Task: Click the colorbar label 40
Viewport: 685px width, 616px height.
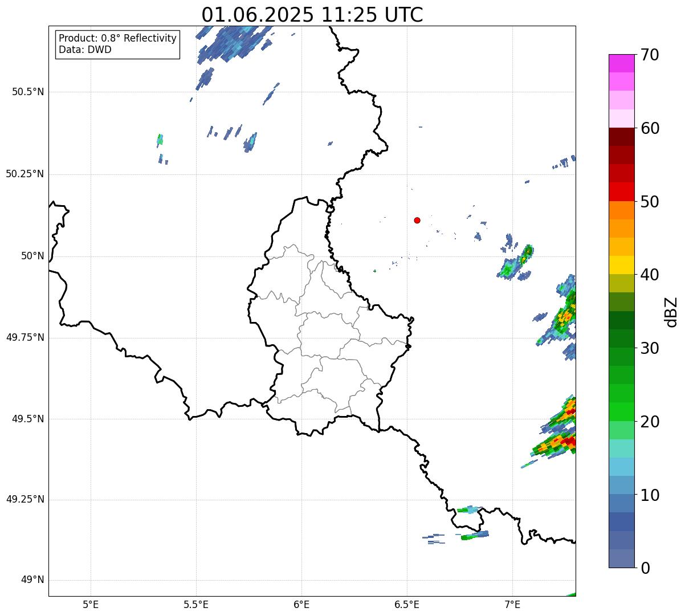Action: tap(650, 275)
